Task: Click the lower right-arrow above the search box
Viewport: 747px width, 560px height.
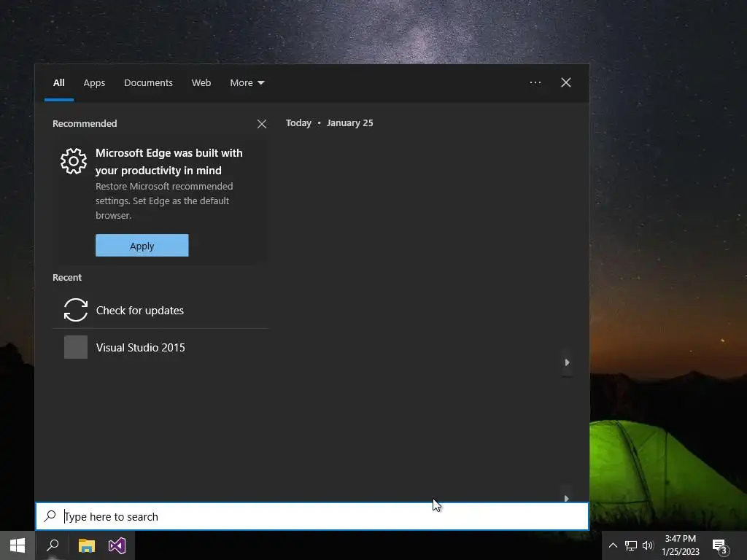Action: tap(566, 499)
